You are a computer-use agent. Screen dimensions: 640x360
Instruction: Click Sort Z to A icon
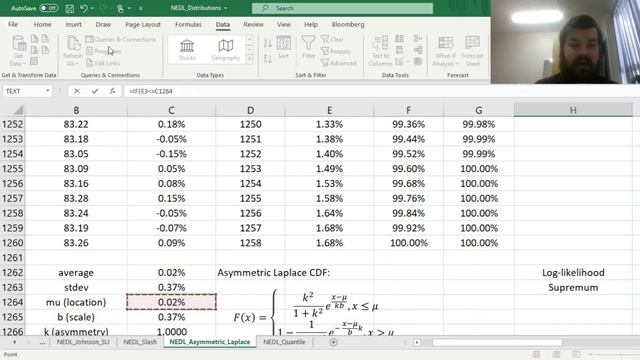click(268, 59)
